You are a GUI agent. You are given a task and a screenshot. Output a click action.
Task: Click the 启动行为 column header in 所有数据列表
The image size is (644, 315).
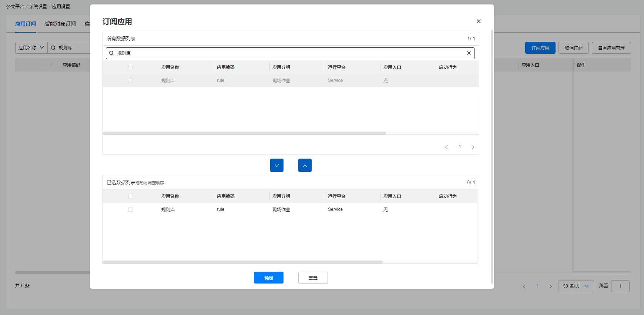[x=448, y=67]
